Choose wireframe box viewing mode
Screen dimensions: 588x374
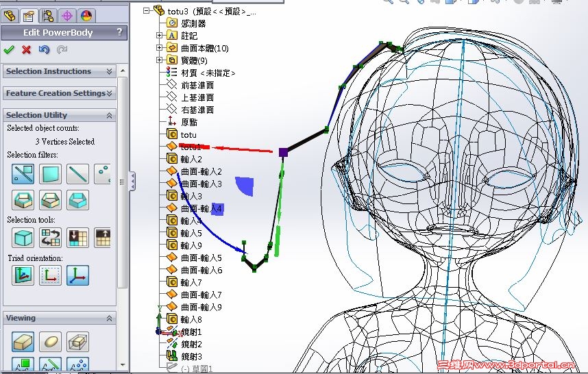[77, 342]
